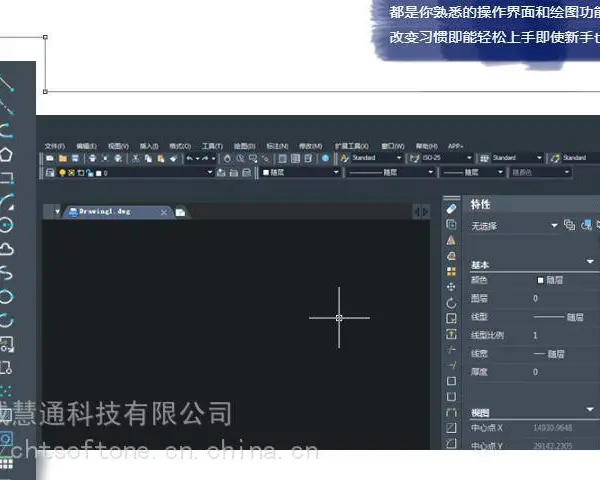Click the Insert Block tool
Viewport: 600px width, 480px height.
point(7,344)
